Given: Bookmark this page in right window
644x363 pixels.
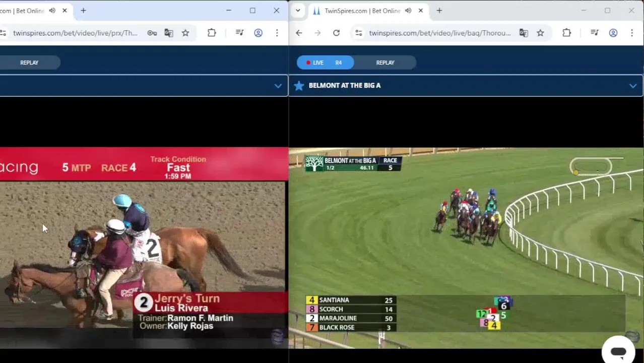Looking at the screenshot, I should pos(540,33).
